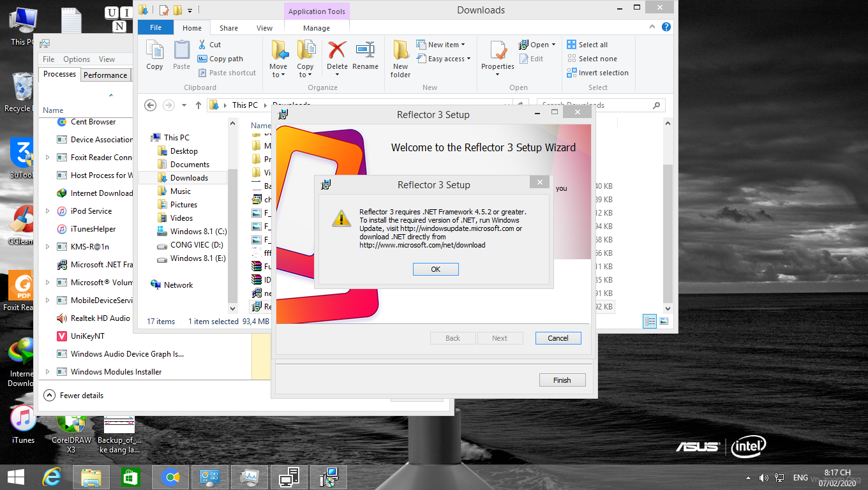The width and height of the screenshot is (868, 490).
Task: Switch to the Manage ribbon tab
Action: 317,28
